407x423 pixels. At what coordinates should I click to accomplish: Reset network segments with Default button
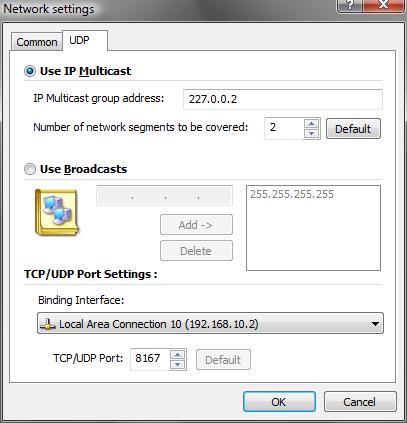click(353, 129)
